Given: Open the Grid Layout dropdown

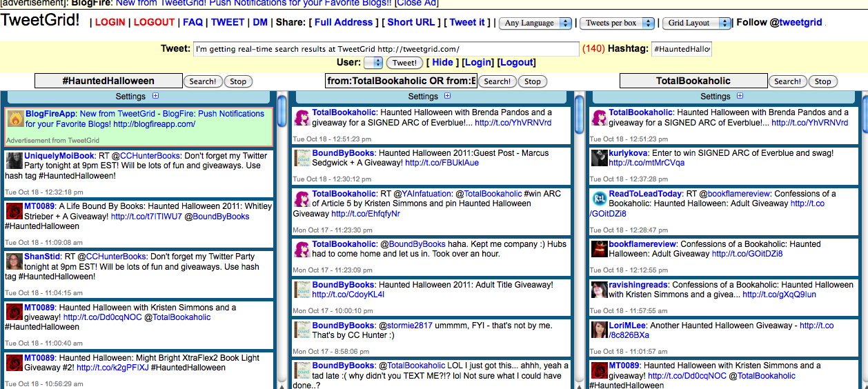Looking at the screenshot, I should pos(697,23).
